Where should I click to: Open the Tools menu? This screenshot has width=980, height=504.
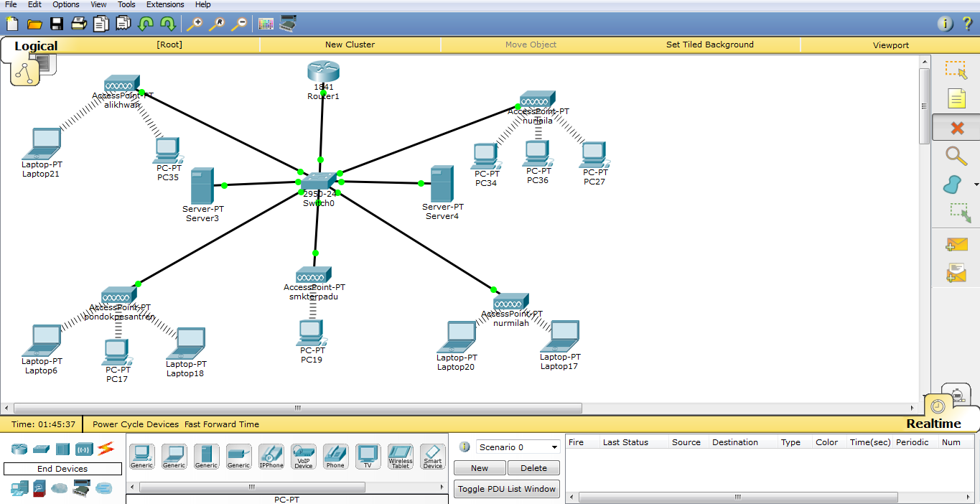126,4
